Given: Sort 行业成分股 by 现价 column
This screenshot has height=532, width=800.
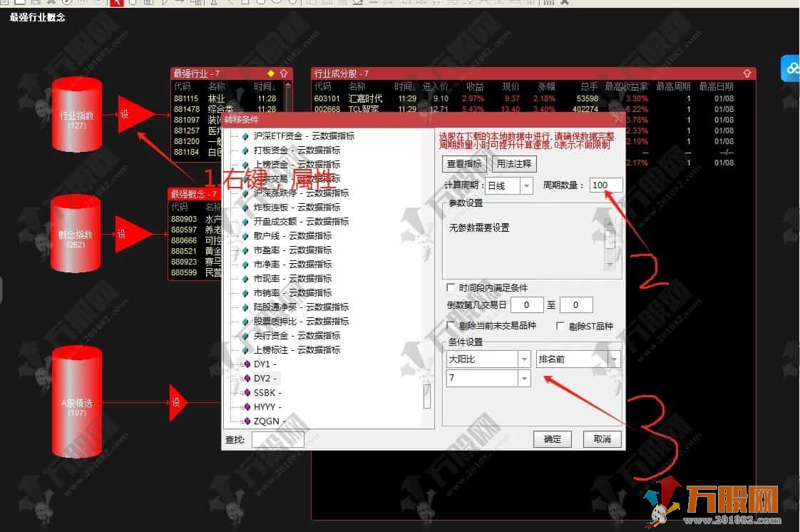Looking at the screenshot, I should (x=511, y=87).
